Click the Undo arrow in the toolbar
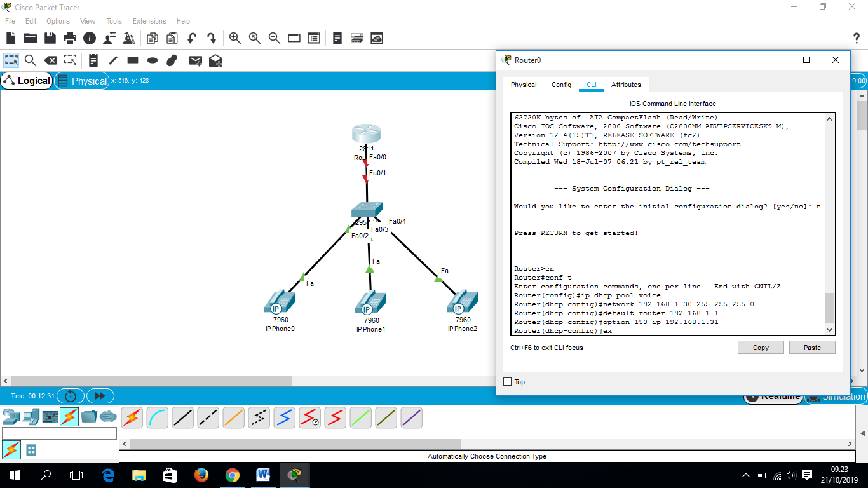 [x=191, y=39]
